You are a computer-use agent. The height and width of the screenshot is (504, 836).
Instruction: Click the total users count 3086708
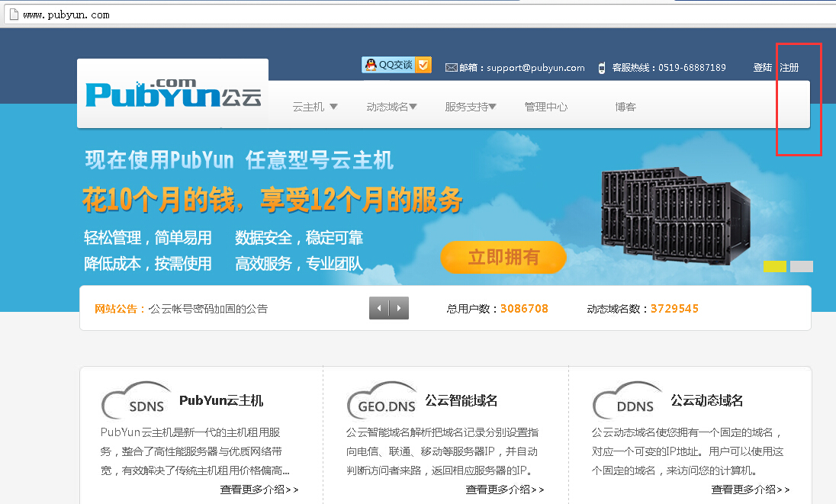(x=524, y=309)
